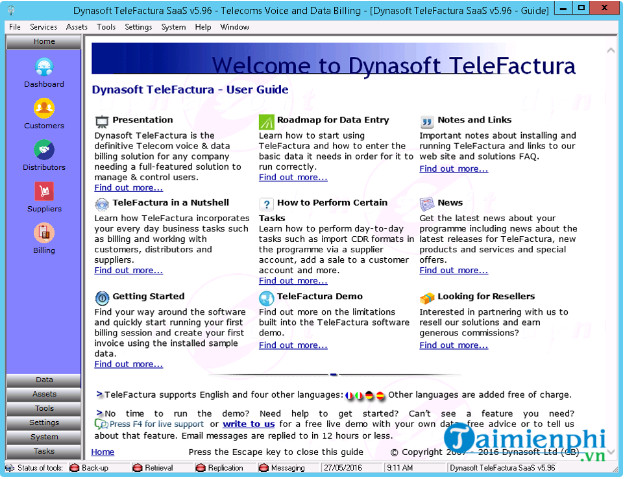Expand the Tools sidebar panel
Screen dimensions: 624x479
(x=44, y=409)
